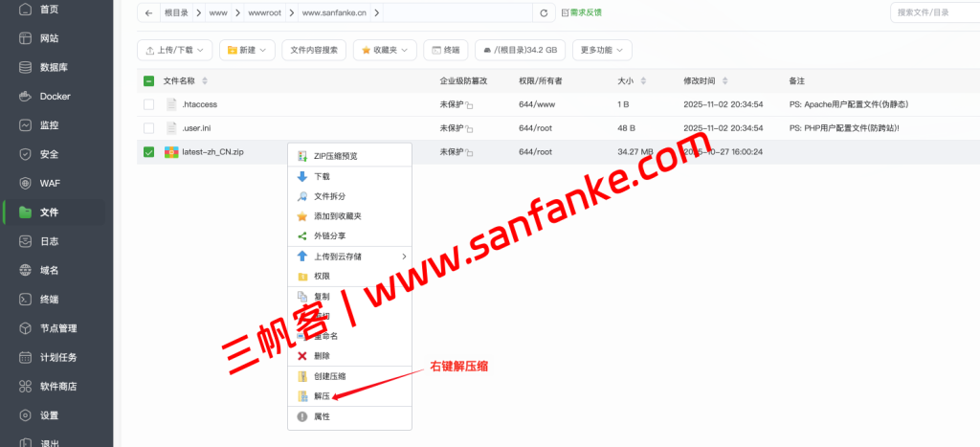Click the PHP用户配置文件 remark text
Screen dimensions: 980x447
(844, 128)
